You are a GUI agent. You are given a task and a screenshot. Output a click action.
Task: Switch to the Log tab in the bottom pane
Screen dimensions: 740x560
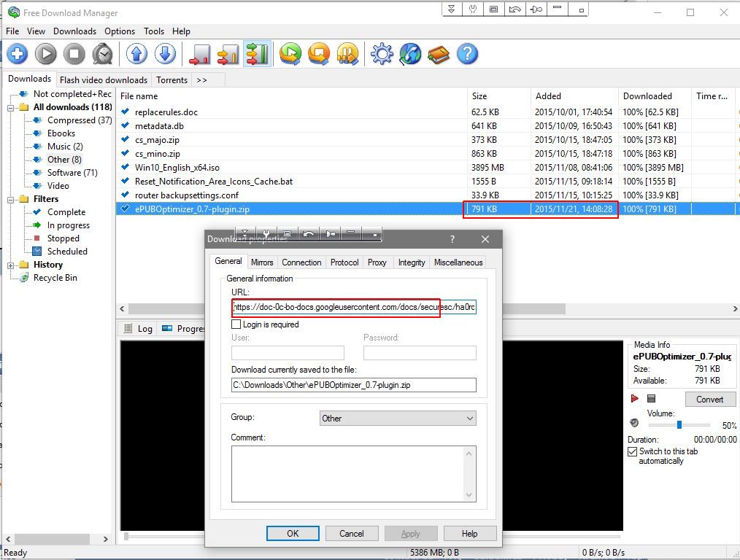click(x=138, y=329)
